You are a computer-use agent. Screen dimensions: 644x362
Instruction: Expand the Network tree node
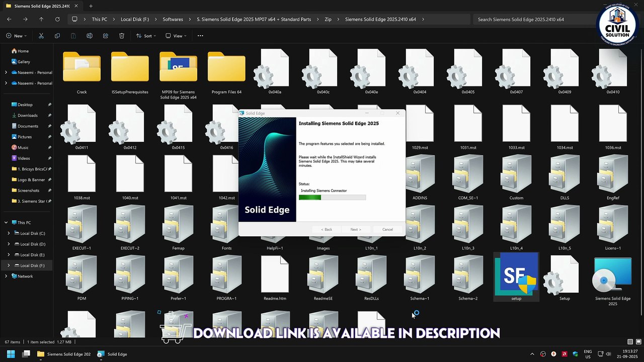pos(6,276)
